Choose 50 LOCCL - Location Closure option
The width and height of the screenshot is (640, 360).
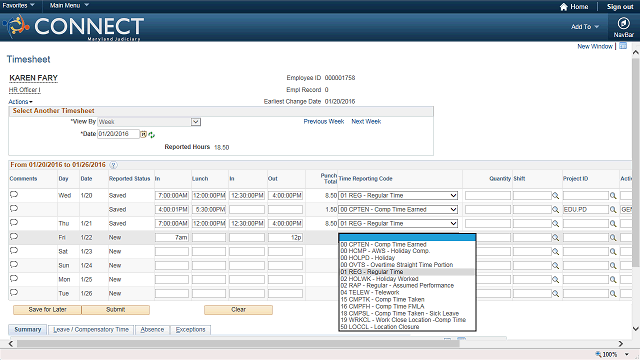[407, 327]
